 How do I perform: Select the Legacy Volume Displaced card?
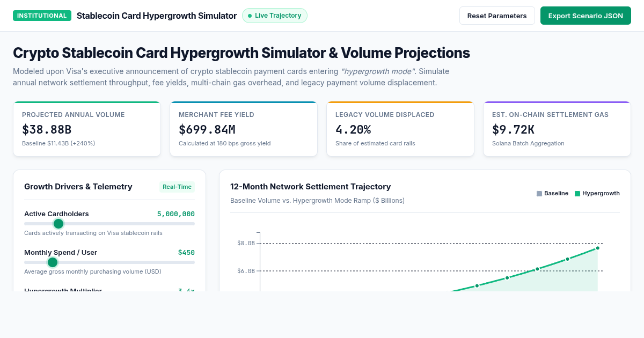point(400,129)
